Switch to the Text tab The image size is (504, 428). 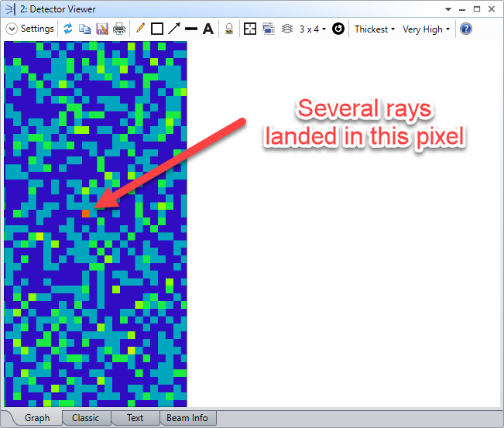[135, 418]
